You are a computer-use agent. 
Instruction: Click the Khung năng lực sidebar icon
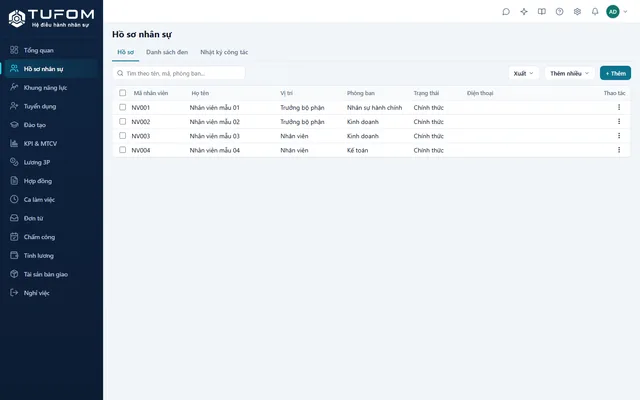coord(14,87)
